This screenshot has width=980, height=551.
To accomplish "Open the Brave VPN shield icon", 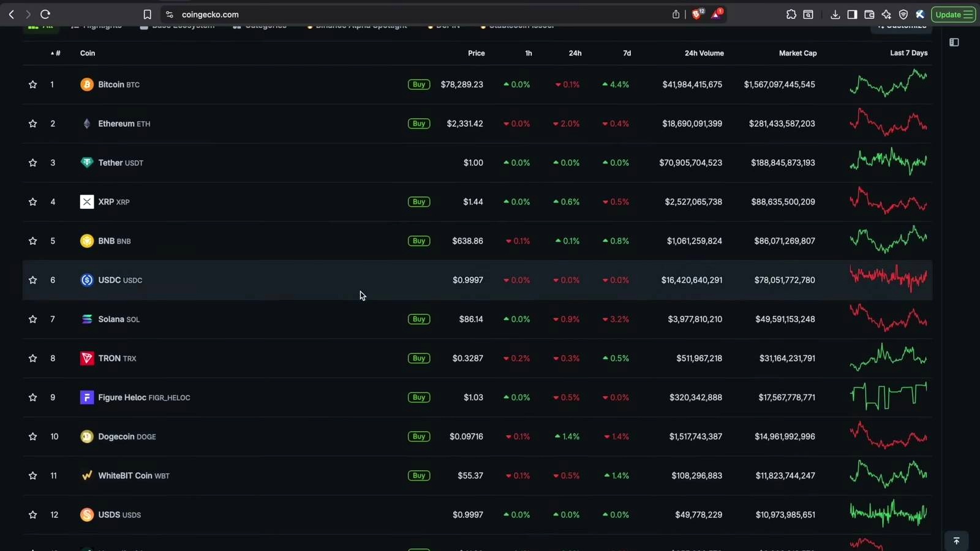I will [903, 15].
